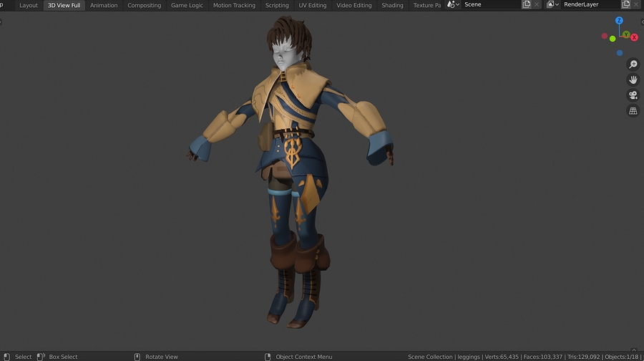
Task: Remove the RenderLayer using its X button
Action: [637, 5]
